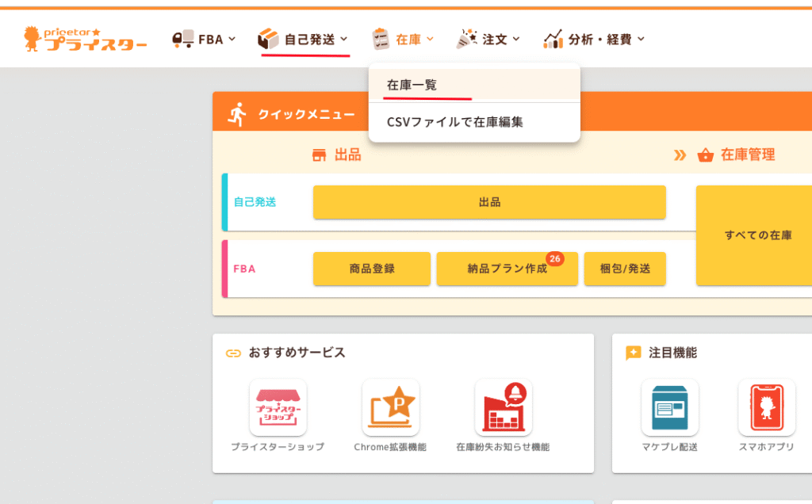Open the Chrome拡張機能 icon

[390, 407]
